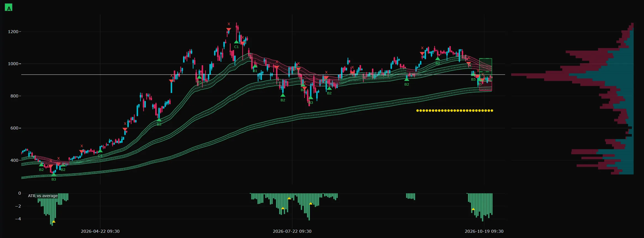Select the B3 marker near the 600 level
The image size is (644, 238).
[159, 120]
